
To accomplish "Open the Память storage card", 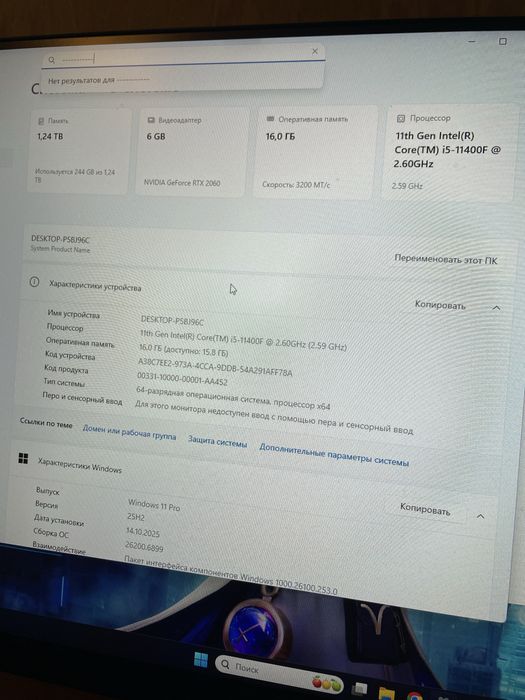I will pyautogui.click(x=79, y=151).
